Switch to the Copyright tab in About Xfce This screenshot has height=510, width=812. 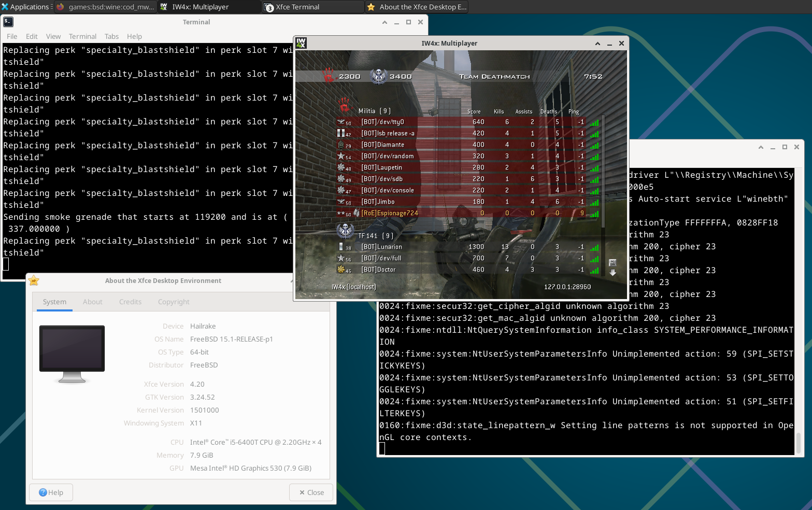pos(174,302)
